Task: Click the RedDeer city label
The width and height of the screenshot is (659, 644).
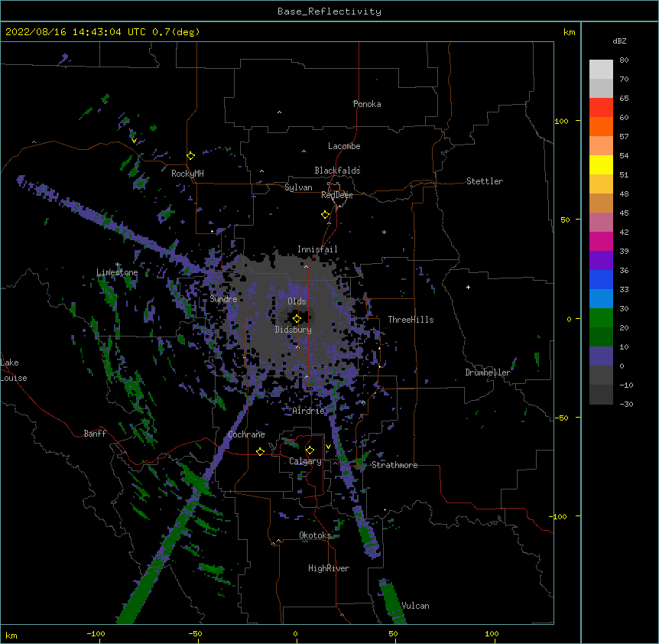Action: (336, 195)
